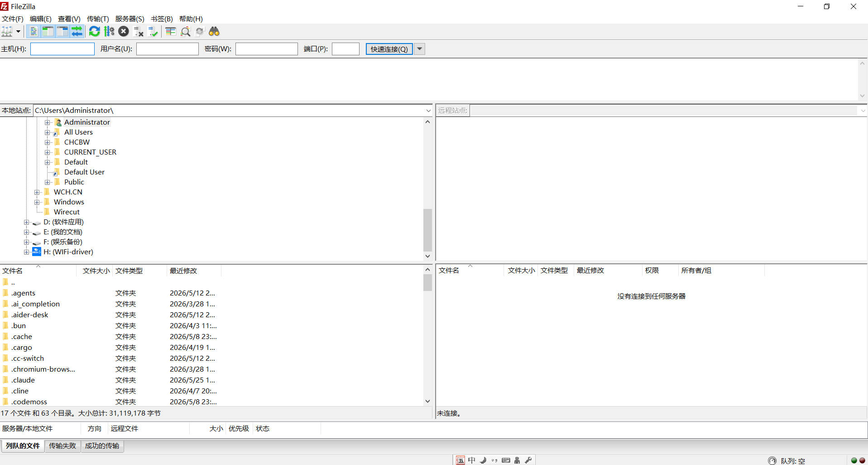868x465 pixels.
Task: Toggle directory comparison
Action: 185,31
